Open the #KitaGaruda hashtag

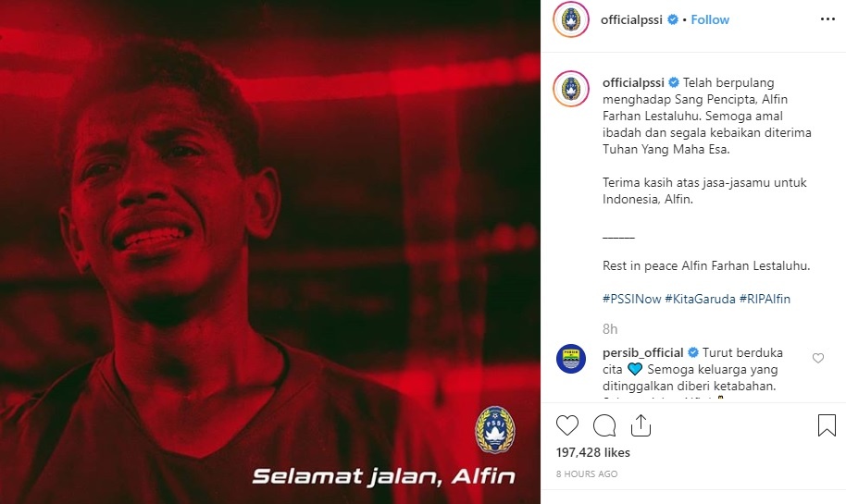[700, 299]
